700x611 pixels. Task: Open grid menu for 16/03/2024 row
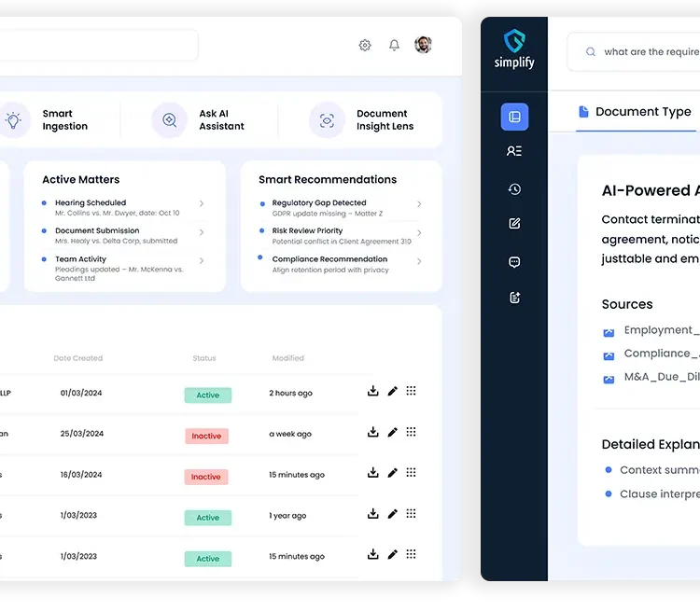coord(411,472)
